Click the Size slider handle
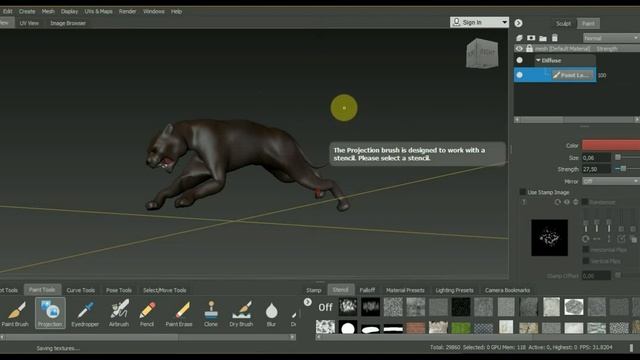Viewport: 640px width, 360px height. [618, 157]
